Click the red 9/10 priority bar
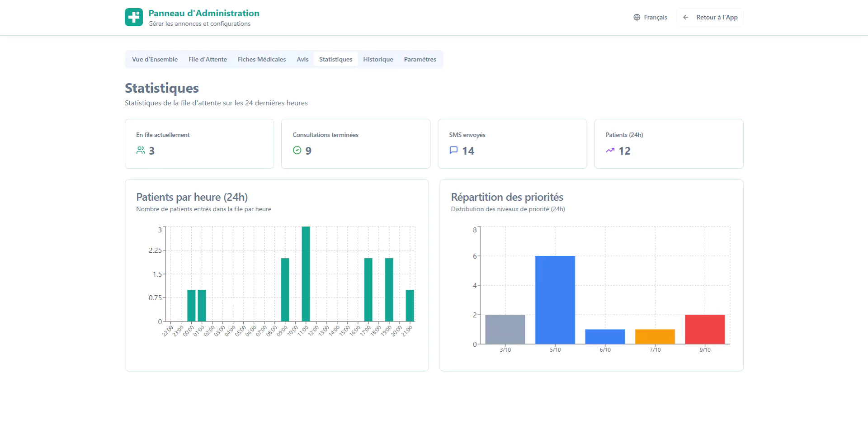The height and width of the screenshot is (425, 868). tap(704, 329)
